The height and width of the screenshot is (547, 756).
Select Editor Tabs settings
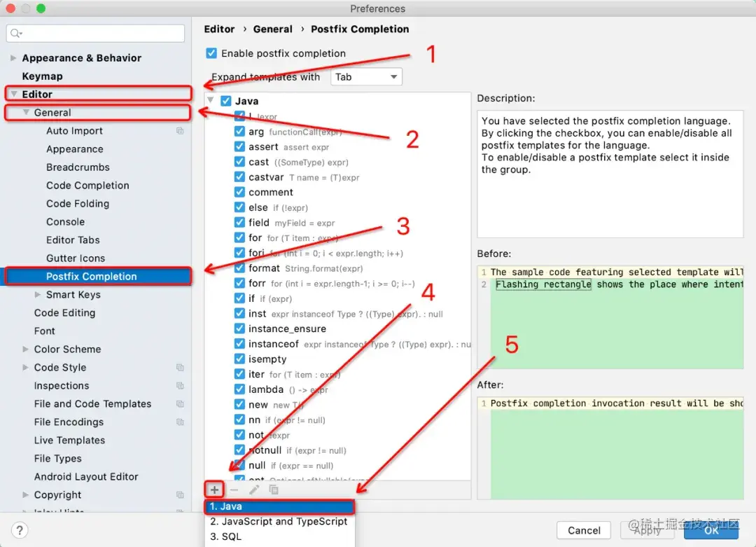click(73, 240)
